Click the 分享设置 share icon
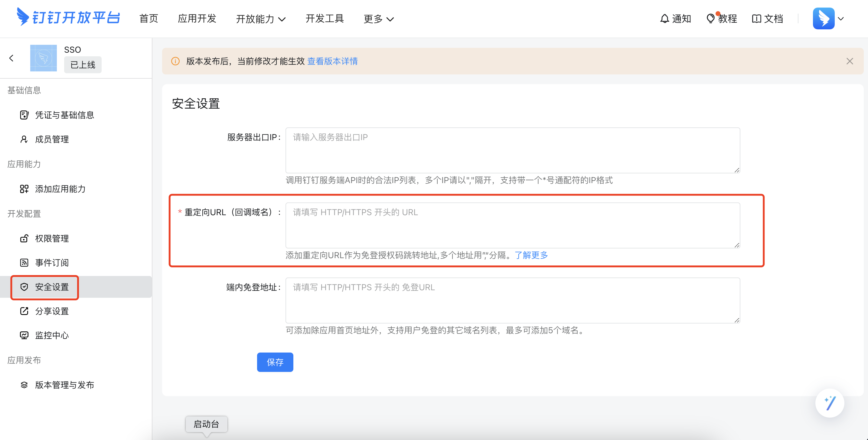 pos(24,311)
